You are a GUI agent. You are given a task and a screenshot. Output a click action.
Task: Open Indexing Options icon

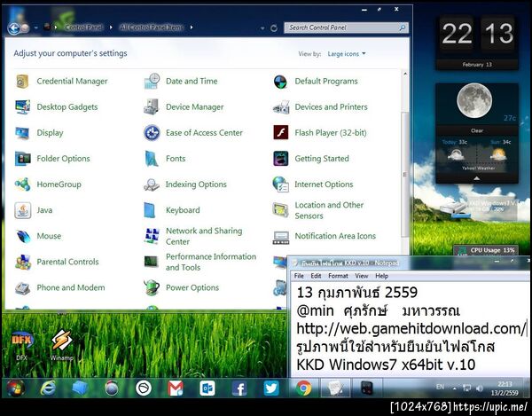[x=152, y=184]
